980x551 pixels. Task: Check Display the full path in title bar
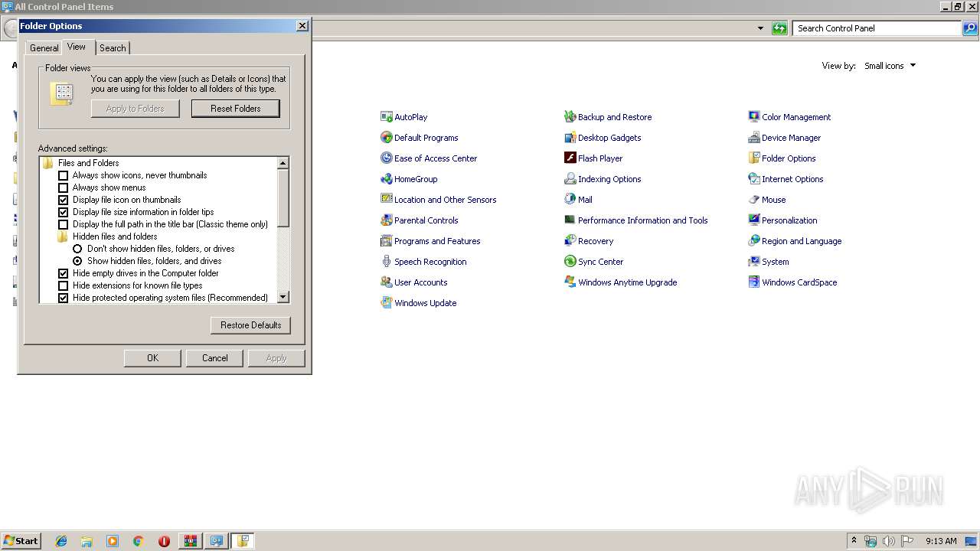(x=64, y=224)
